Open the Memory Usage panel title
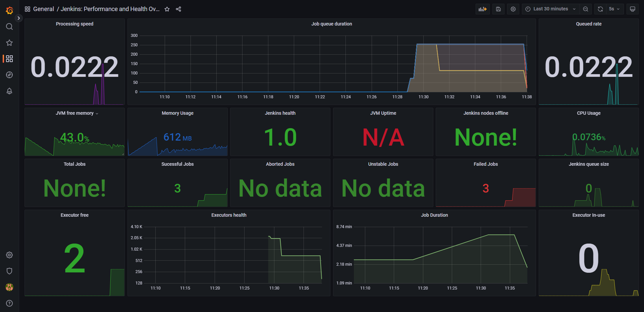Viewport: 644px width, 312px height. click(x=177, y=113)
